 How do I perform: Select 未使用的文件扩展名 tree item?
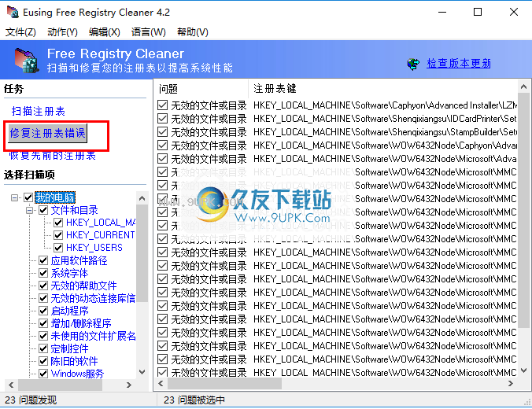pyautogui.click(x=94, y=336)
